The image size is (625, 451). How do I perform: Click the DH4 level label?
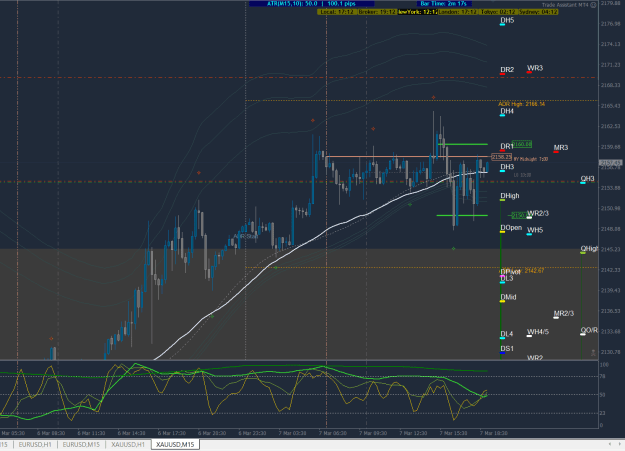pyautogui.click(x=507, y=111)
